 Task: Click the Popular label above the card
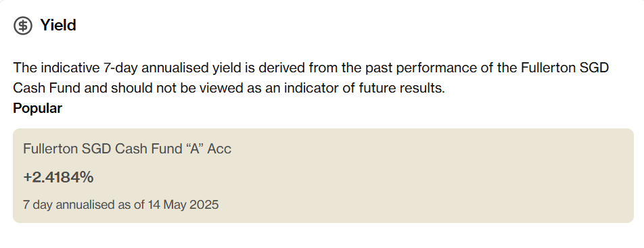(x=37, y=108)
